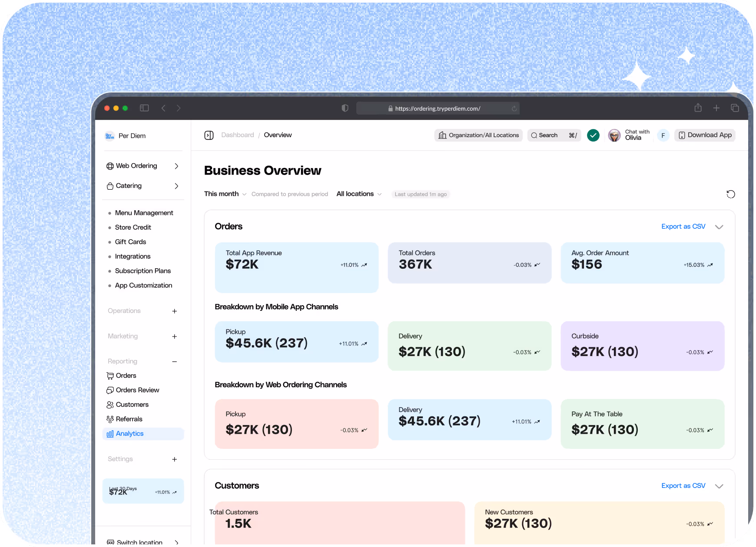The image size is (756, 547).
Task: Go forward with browser forward arrow
Action: (x=179, y=108)
